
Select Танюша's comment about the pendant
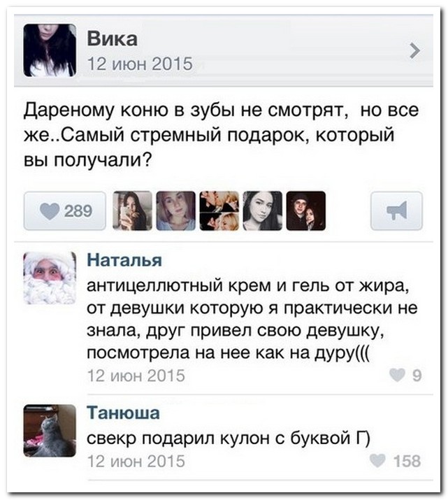(x=229, y=438)
